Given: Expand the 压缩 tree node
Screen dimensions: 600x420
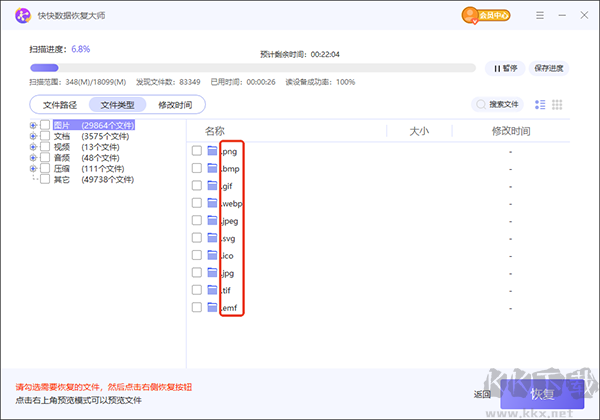Looking at the screenshot, I should point(33,169).
